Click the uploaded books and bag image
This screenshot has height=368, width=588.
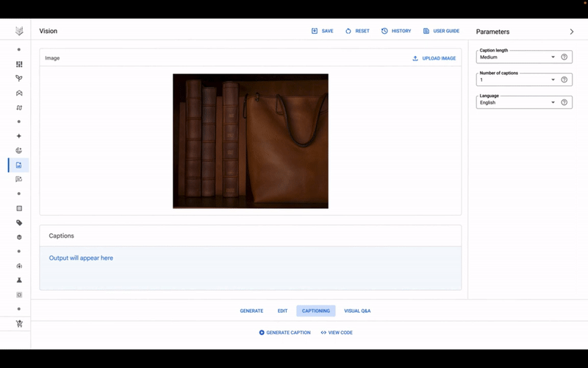[251, 141]
